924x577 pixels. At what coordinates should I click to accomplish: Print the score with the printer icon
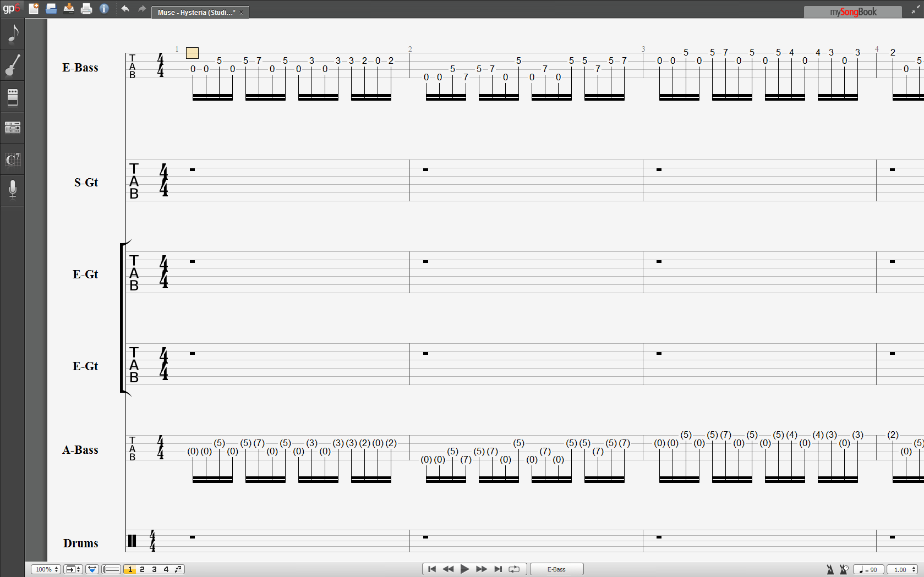(86, 9)
